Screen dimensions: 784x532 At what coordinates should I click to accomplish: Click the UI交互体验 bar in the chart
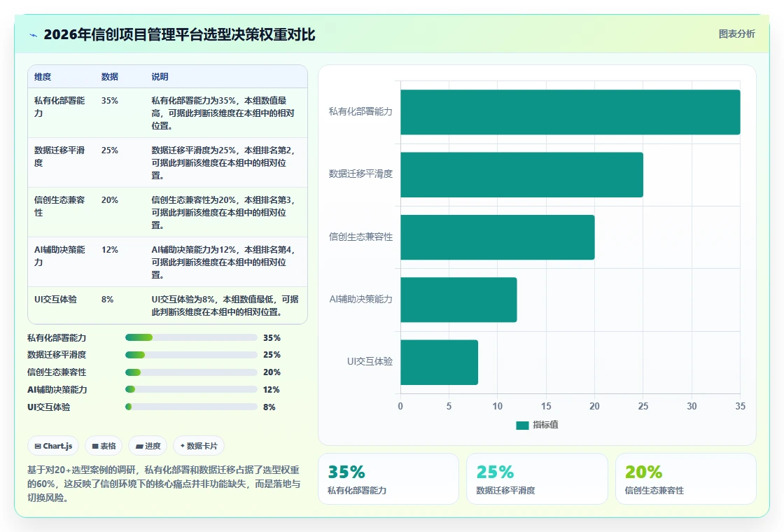coord(439,362)
